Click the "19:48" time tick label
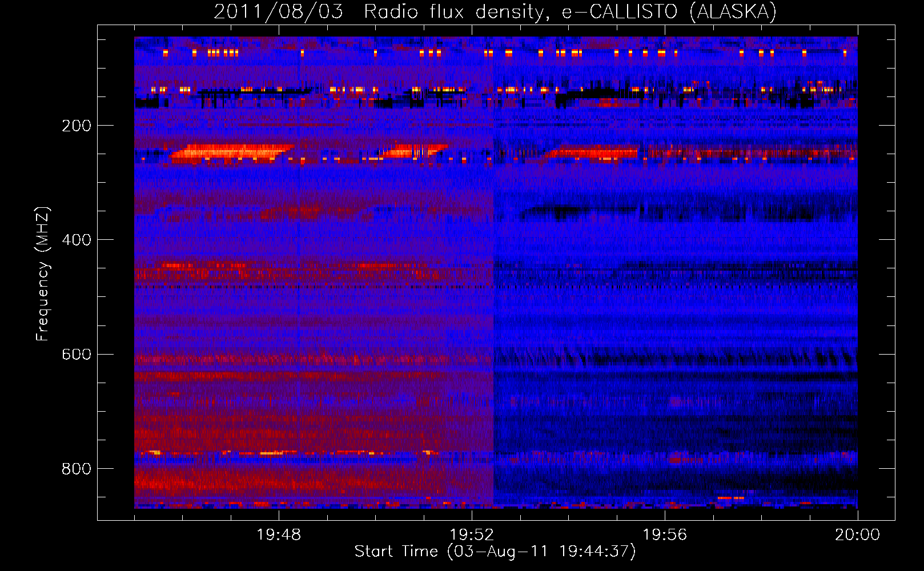Viewport: 924px width, 571px height. [279, 535]
